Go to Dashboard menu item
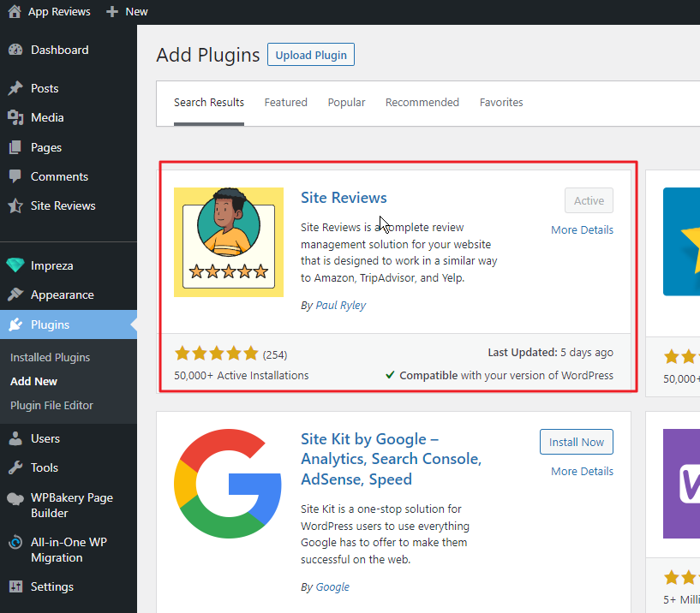The height and width of the screenshot is (613, 700). click(x=60, y=50)
